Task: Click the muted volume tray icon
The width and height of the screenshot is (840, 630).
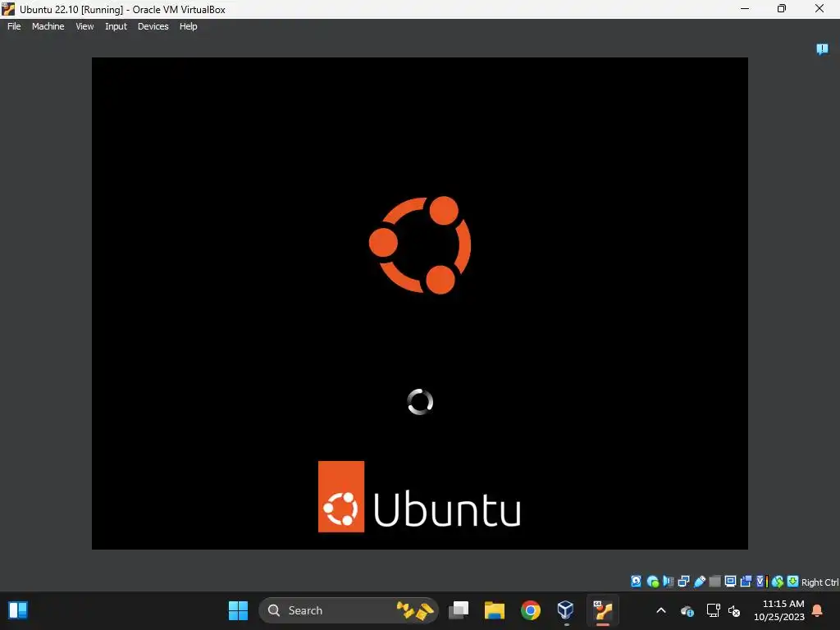Action: tap(734, 610)
